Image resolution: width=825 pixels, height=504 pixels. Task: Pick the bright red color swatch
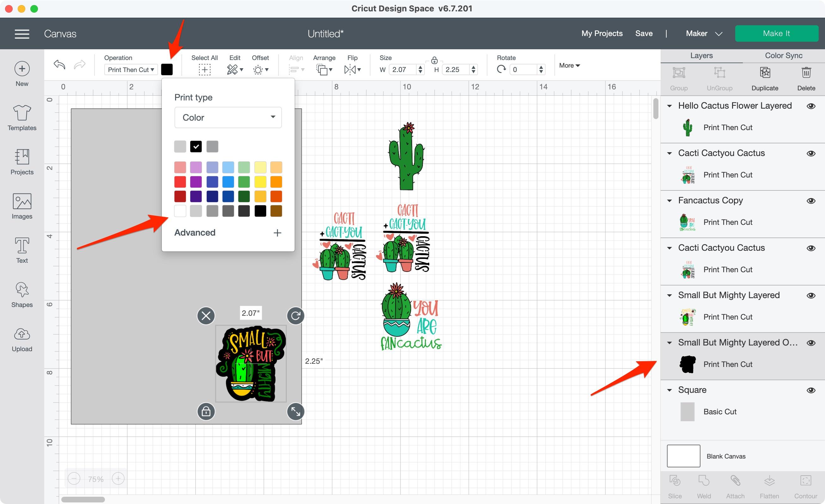(x=180, y=182)
